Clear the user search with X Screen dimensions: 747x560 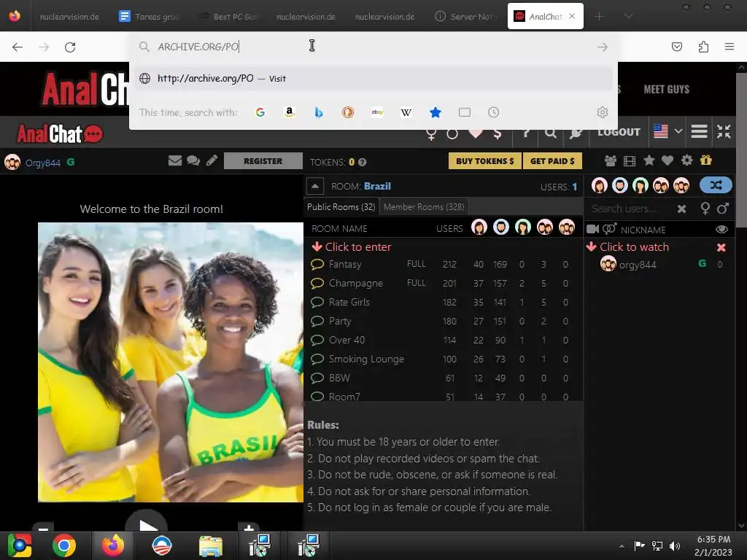pos(682,209)
